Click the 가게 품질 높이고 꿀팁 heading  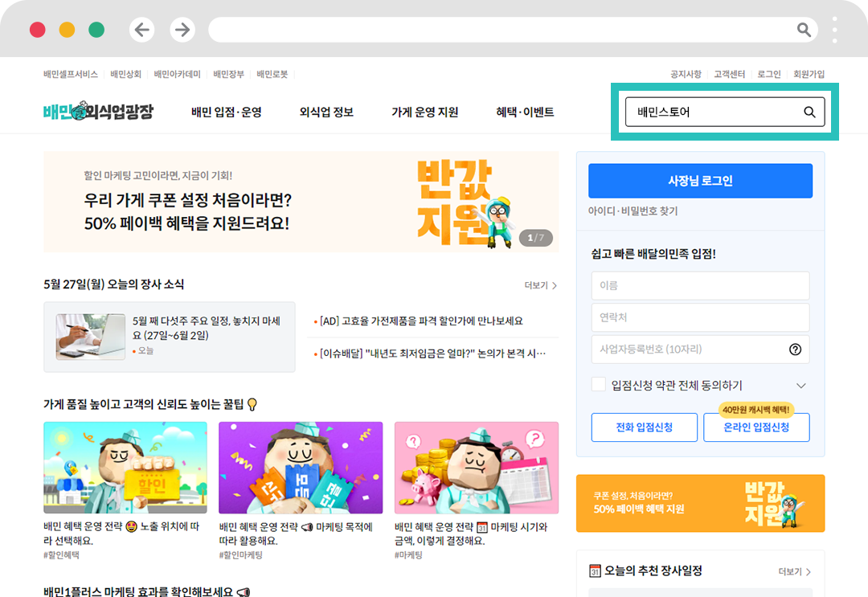click(150, 404)
